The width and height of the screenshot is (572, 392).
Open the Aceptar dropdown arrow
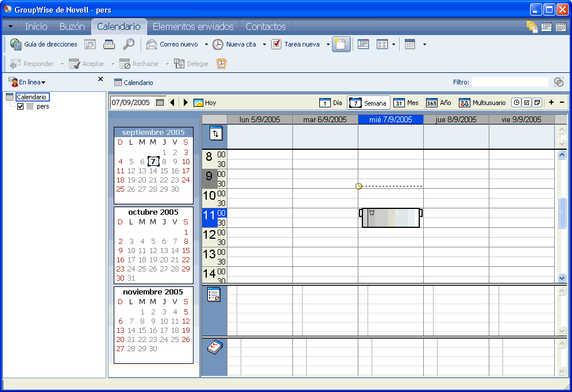point(113,64)
